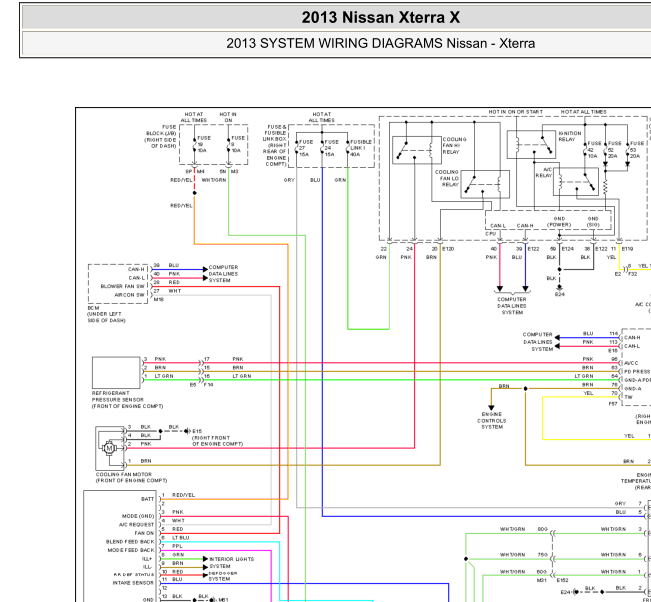Image resolution: width=651 pixels, height=602 pixels.
Task: Select the PD PRESS pin label
Action: 637,372
